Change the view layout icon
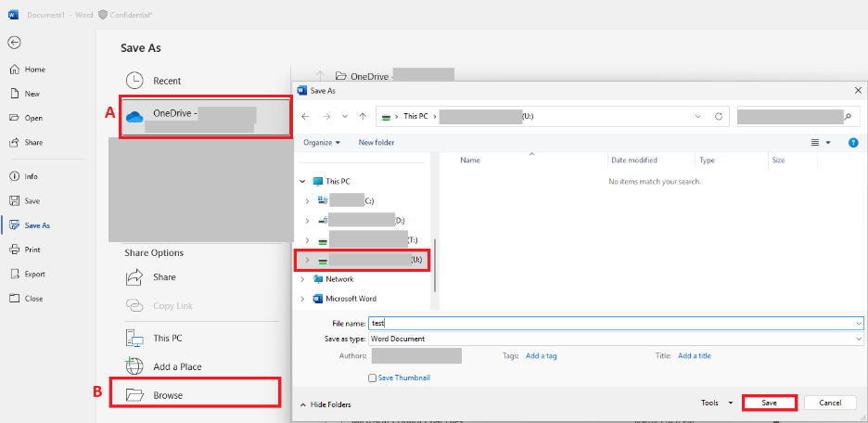Viewport: 868px width, 423px height. click(815, 142)
